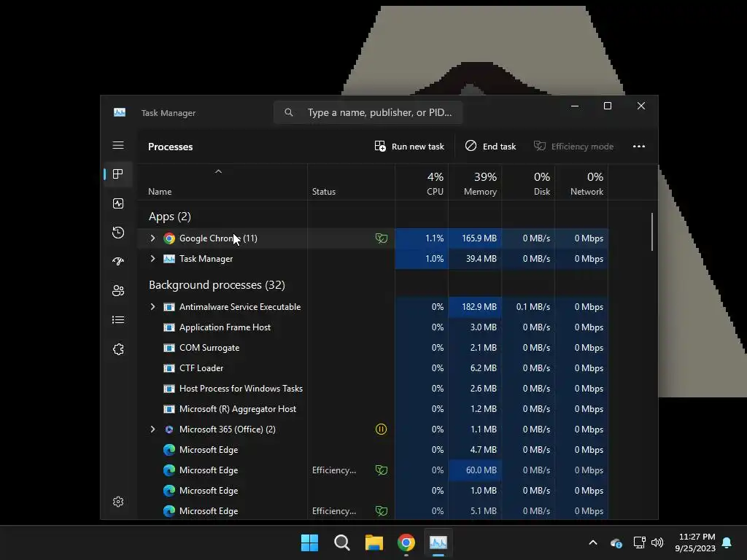Screen dimensions: 747x560
Task: Sort by the CPU column header
Action: 422,183
